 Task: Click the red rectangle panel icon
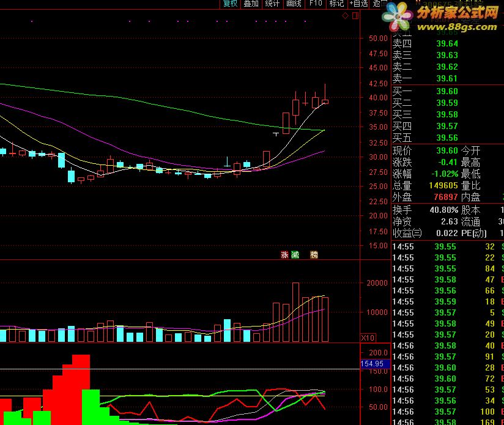[355, 15]
